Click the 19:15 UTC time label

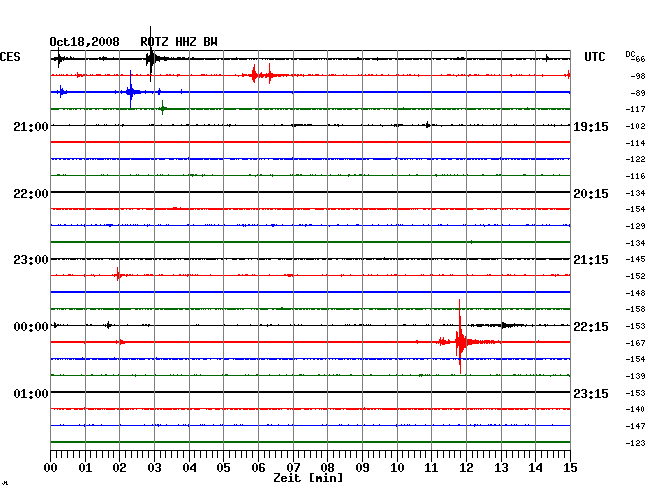(x=591, y=127)
